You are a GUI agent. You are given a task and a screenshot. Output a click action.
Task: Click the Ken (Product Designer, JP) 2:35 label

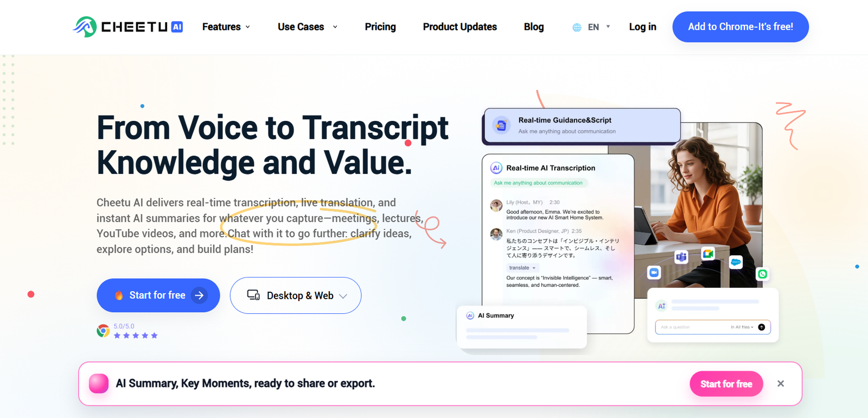click(544, 231)
